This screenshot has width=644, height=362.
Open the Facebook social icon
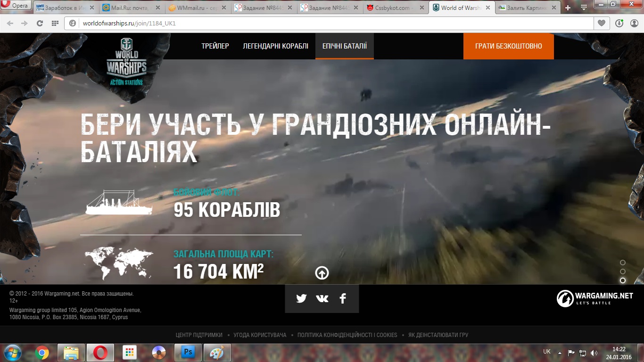343,298
